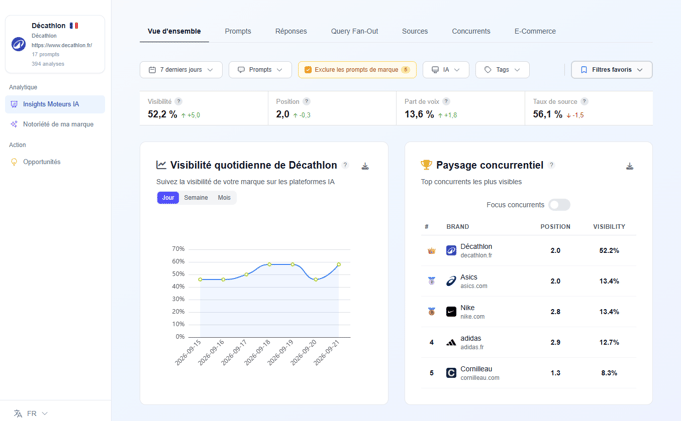Click the 2026-09-20 data point on chart

(x=316, y=279)
